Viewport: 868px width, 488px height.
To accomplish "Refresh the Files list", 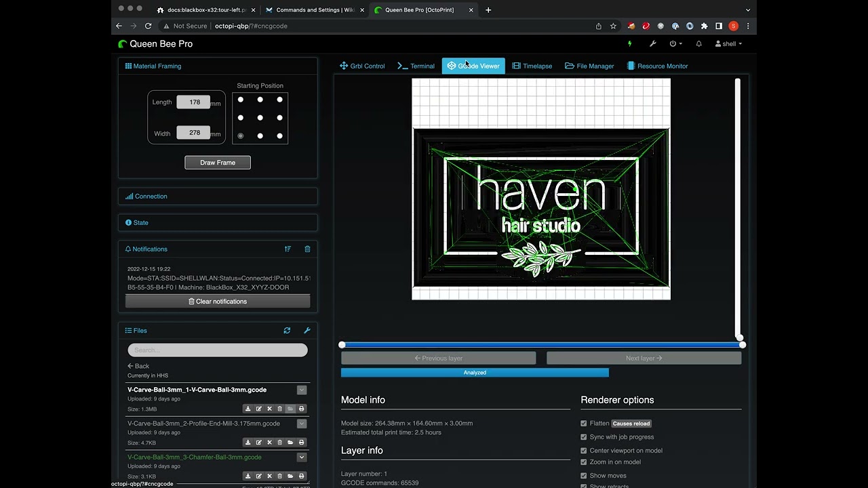I will tap(287, 331).
